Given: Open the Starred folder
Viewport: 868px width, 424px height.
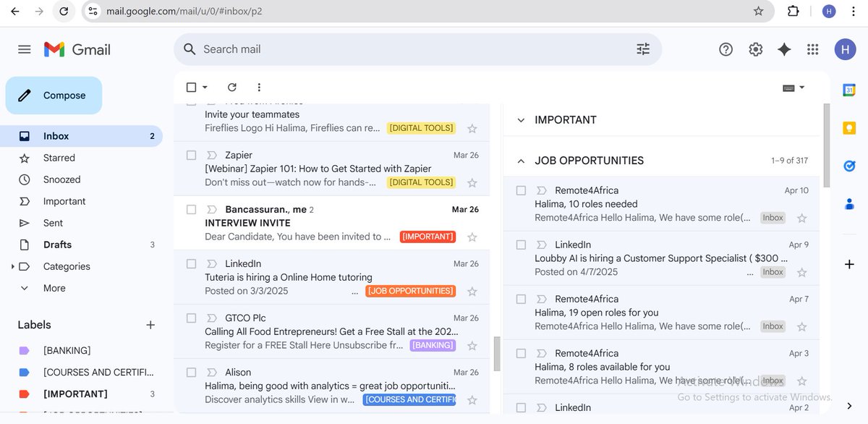Looking at the screenshot, I should pyautogui.click(x=81, y=158).
